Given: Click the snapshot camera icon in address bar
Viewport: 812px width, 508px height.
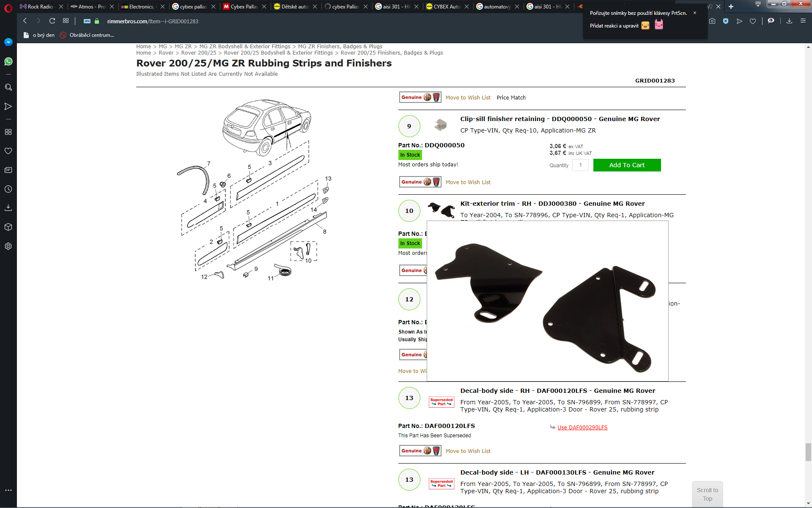Looking at the screenshot, I should click(x=712, y=21).
